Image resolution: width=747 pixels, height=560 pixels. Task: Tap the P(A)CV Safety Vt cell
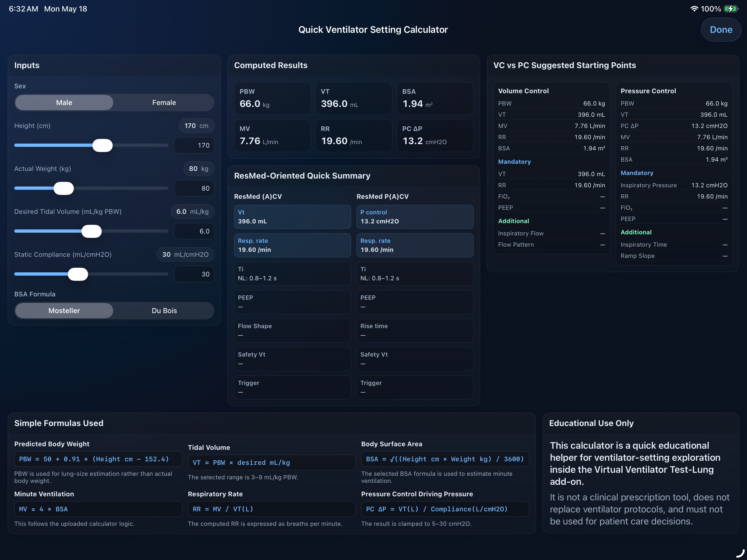(x=415, y=359)
